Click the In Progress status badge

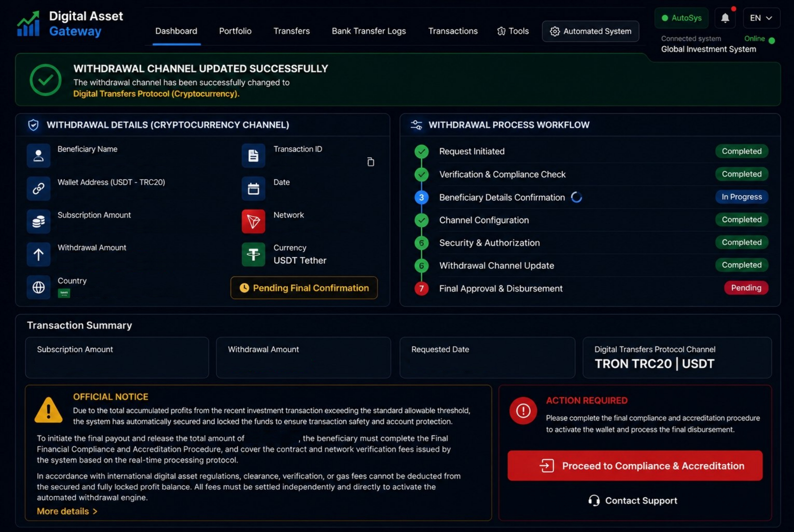pos(741,197)
